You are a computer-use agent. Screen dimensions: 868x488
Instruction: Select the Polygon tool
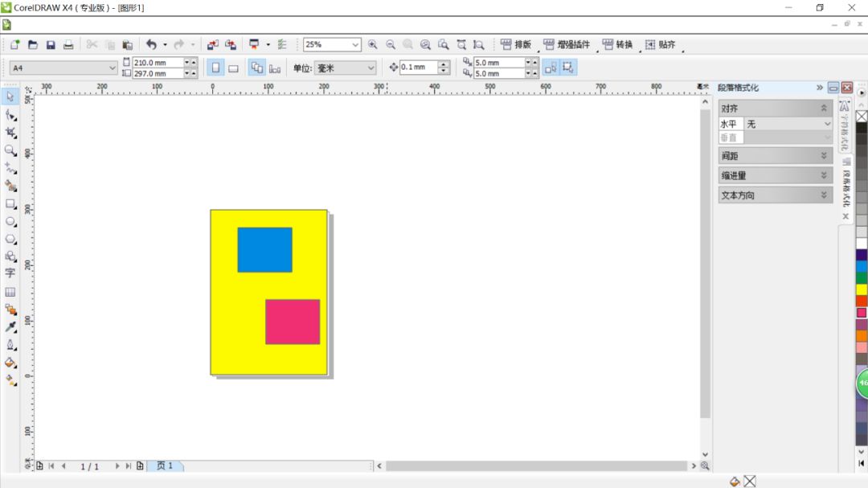tap(10, 239)
